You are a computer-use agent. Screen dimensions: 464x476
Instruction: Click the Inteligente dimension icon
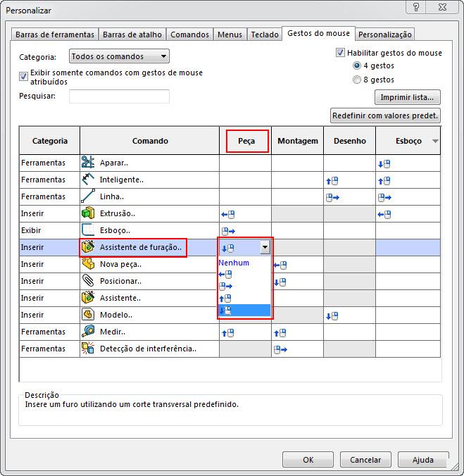pyautogui.click(x=88, y=180)
